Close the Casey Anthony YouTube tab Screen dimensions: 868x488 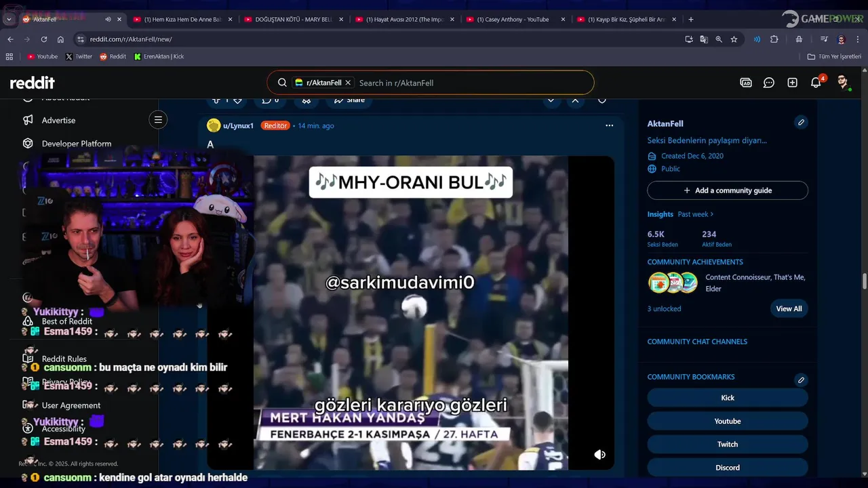[564, 20]
